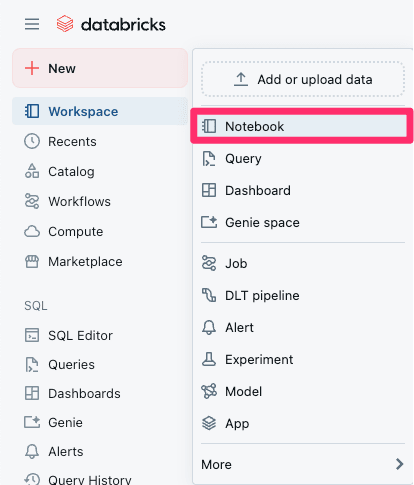Go to Alerts in the sidebar
414x485 pixels.
(100, 451)
